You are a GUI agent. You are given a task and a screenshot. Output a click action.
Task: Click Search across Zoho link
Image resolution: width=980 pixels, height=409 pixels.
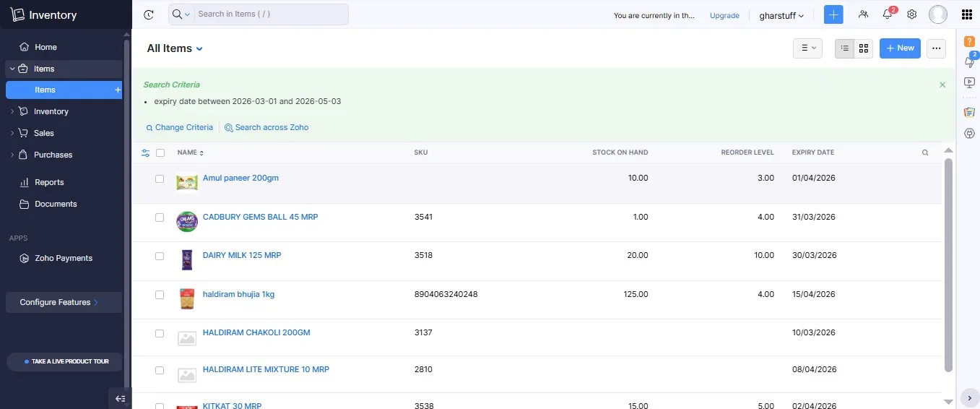[x=266, y=127]
